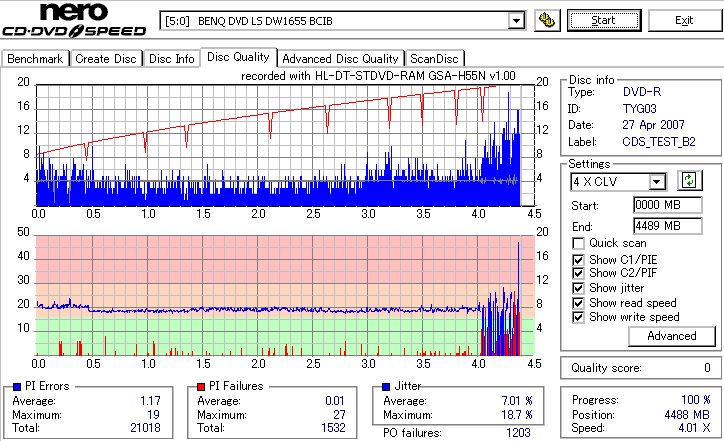
Task: Click the PI Errors average 1.17
Action: (x=151, y=401)
